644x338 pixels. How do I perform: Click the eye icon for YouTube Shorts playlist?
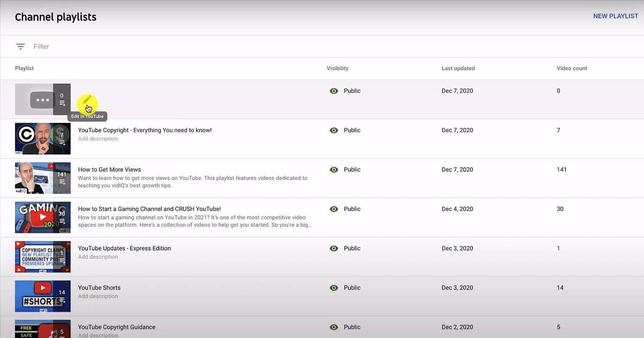(x=334, y=288)
